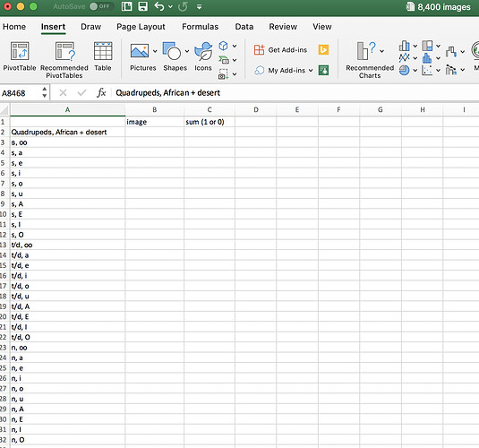Insert Icons from the ribbon
Screen dimensions: 479x448
[x=203, y=56]
